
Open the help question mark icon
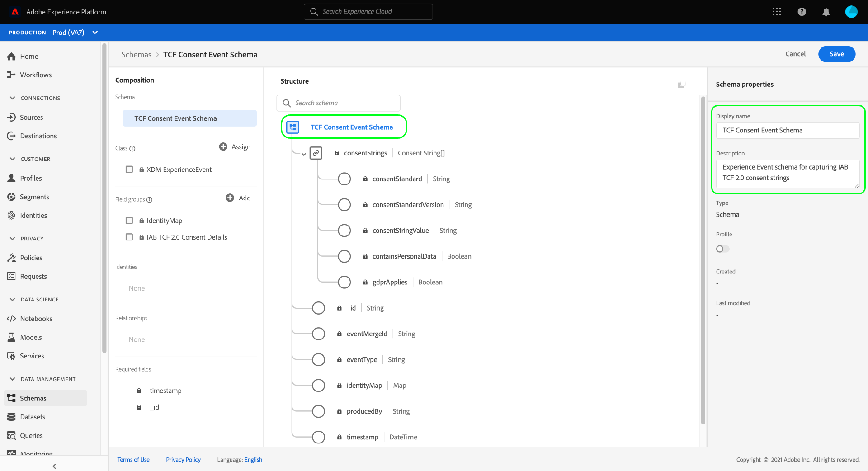click(802, 12)
